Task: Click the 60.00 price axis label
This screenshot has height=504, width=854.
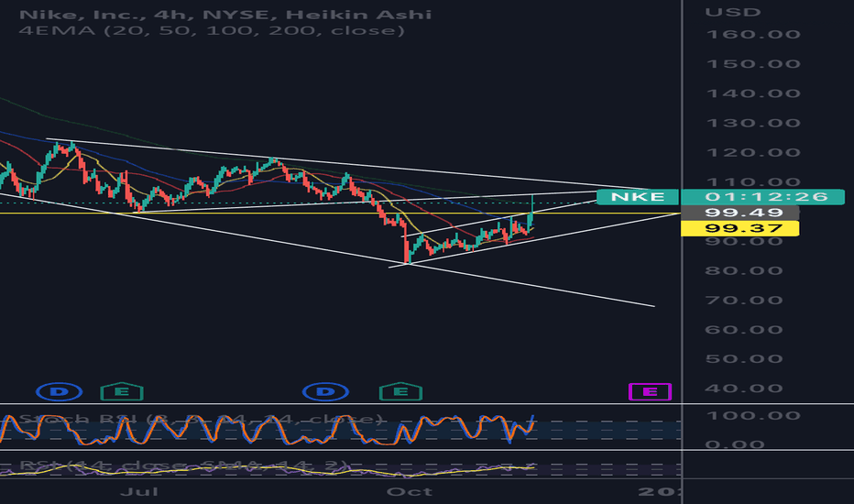Action: coord(744,330)
